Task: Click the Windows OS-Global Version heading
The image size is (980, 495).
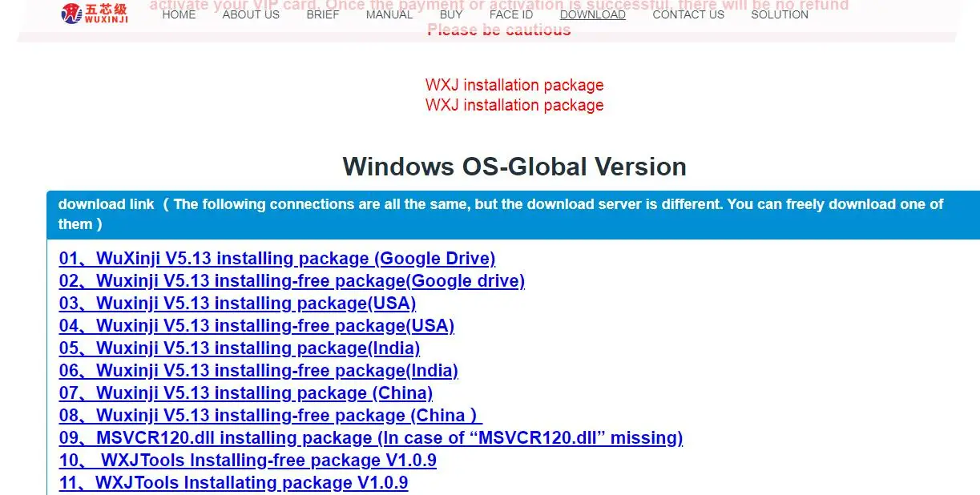Action: coord(514,167)
